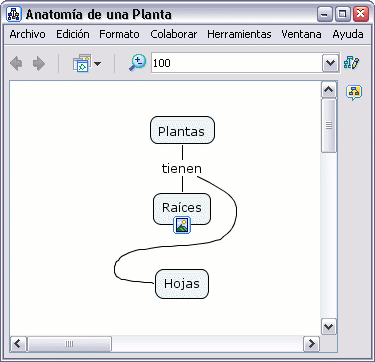Close the Anatomía de una Planta window
Viewport: 375px width, 362px height.
point(361,14)
